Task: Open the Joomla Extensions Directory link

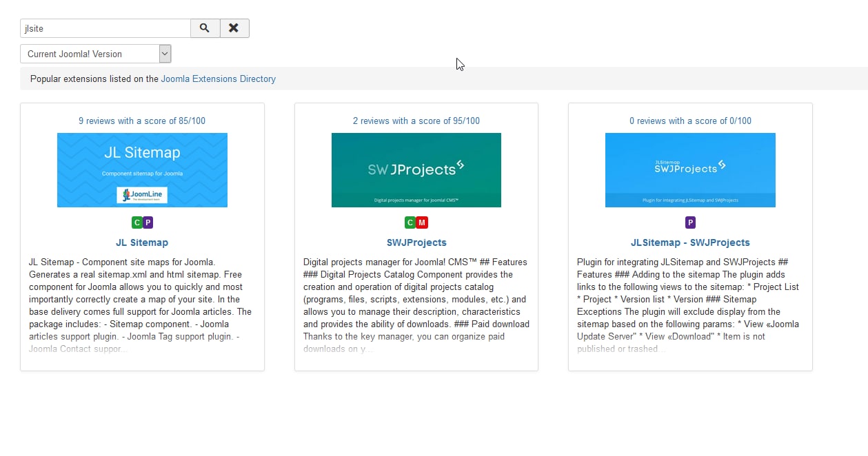Action: pos(218,79)
